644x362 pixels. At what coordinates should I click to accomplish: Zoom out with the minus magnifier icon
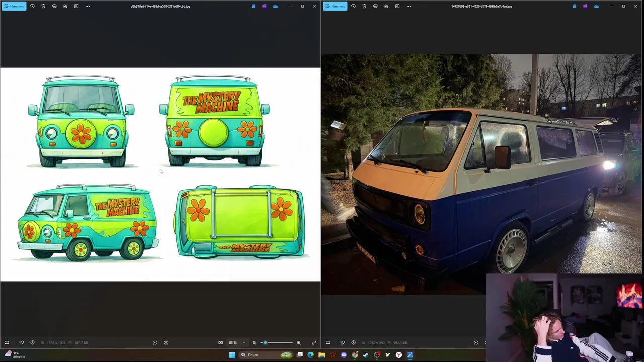pyautogui.click(x=254, y=343)
